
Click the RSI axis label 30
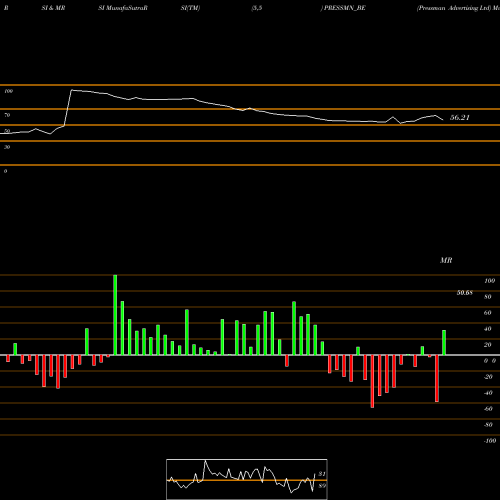click(x=7, y=147)
